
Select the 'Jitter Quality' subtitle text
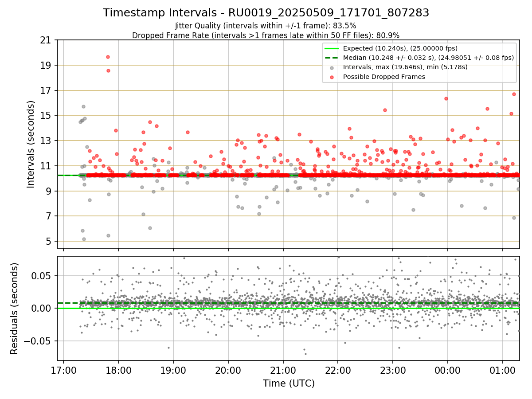click(x=266, y=26)
